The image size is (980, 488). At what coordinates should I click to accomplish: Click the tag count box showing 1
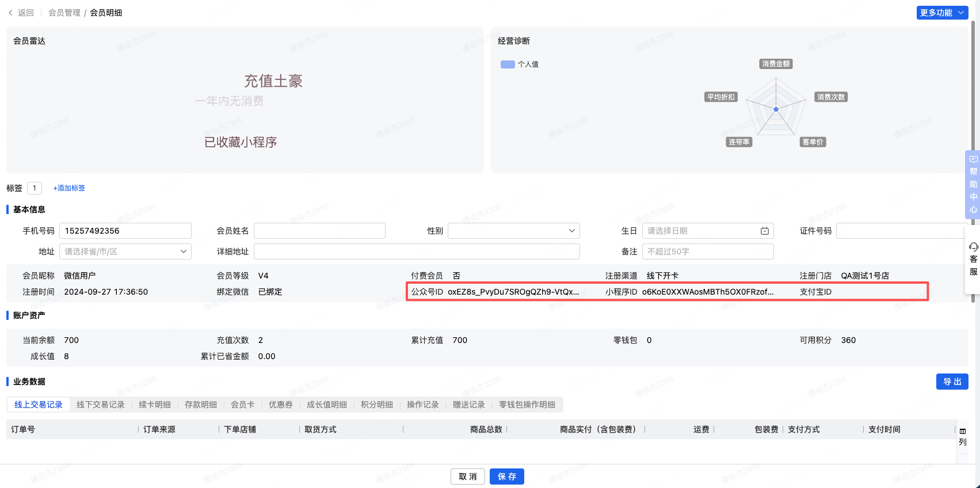click(x=35, y=188)
